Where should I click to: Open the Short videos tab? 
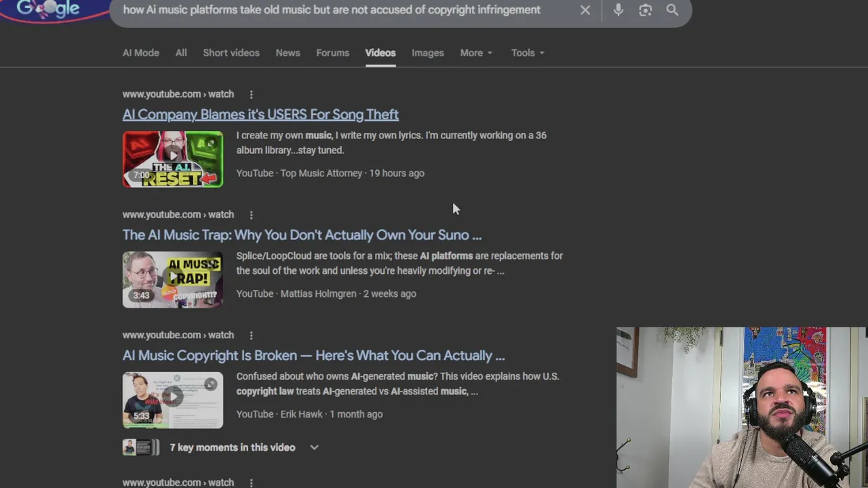(231, 53)
